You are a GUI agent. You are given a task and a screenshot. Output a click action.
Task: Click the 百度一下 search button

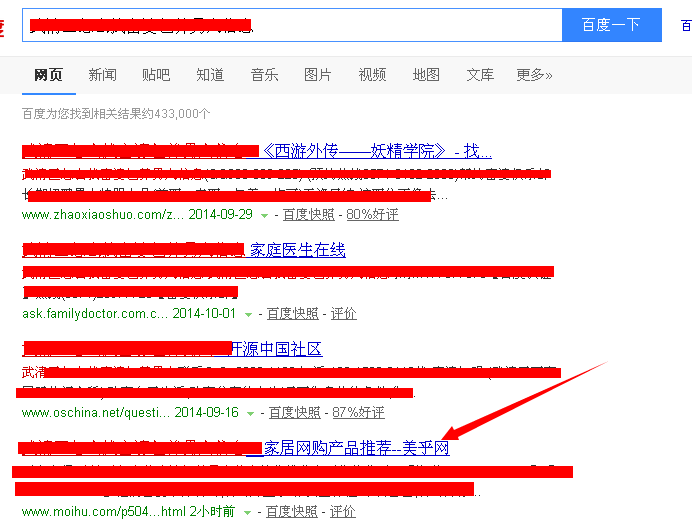(x=612, y=25)
